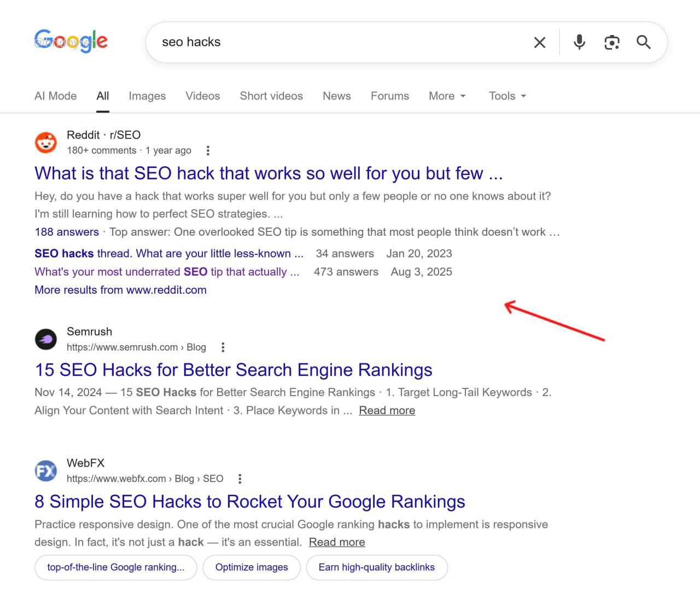Click the Google logo
700x599 pixels.
point(71,41)
